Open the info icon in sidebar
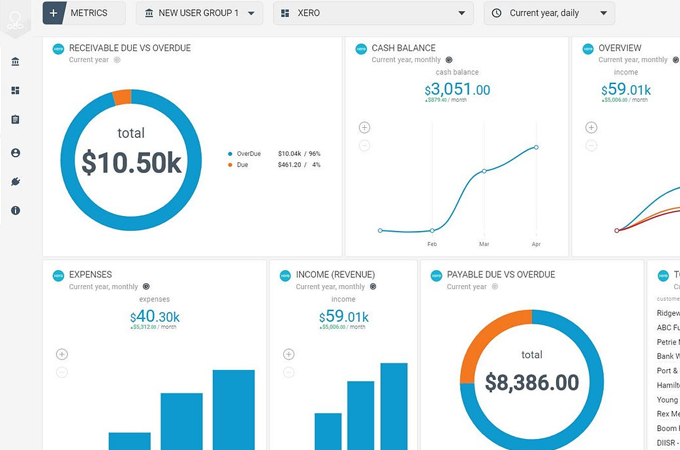The width and height of the screenshot is (680, 450). coord(15,211)
